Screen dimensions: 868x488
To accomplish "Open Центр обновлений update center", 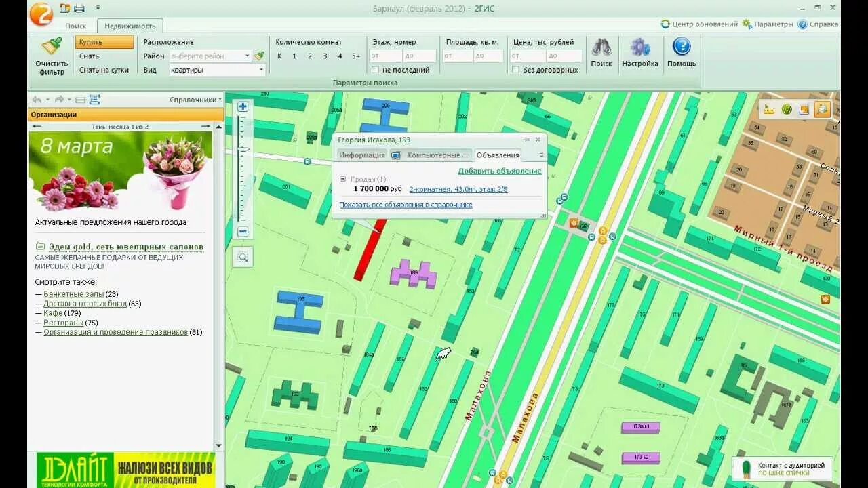I will (699, 24).
